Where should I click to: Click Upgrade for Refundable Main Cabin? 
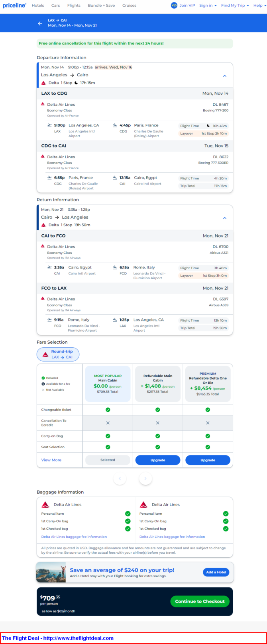[x=158, y=460]
